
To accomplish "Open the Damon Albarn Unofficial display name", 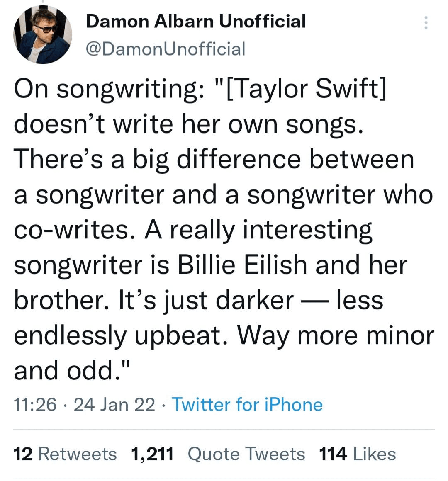I will tap(196, 21).
